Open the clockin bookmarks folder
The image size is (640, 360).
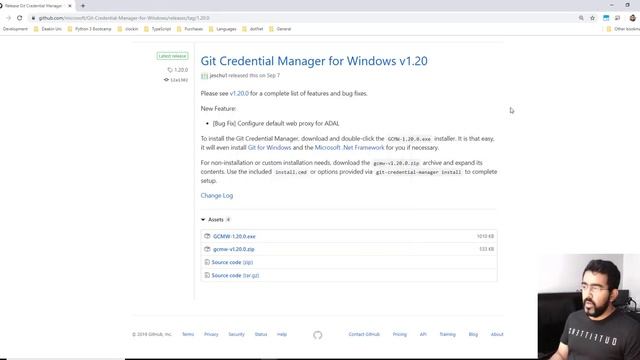tap(128, 29)
